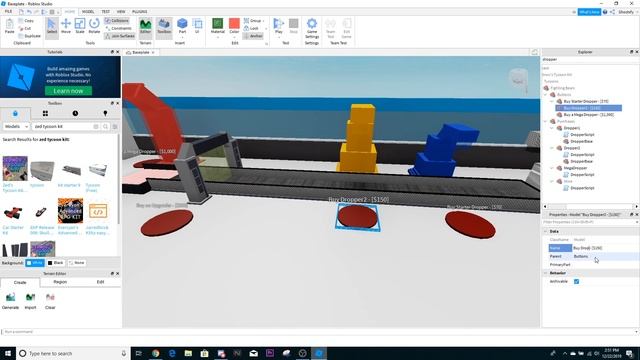640x360 pixels.
Task: Open the Windows Start menu
Action: tap(8, 353)
